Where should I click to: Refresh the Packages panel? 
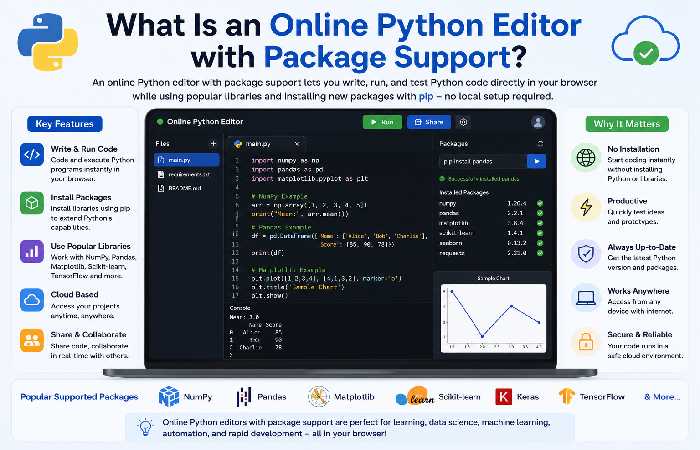point(540,144)
